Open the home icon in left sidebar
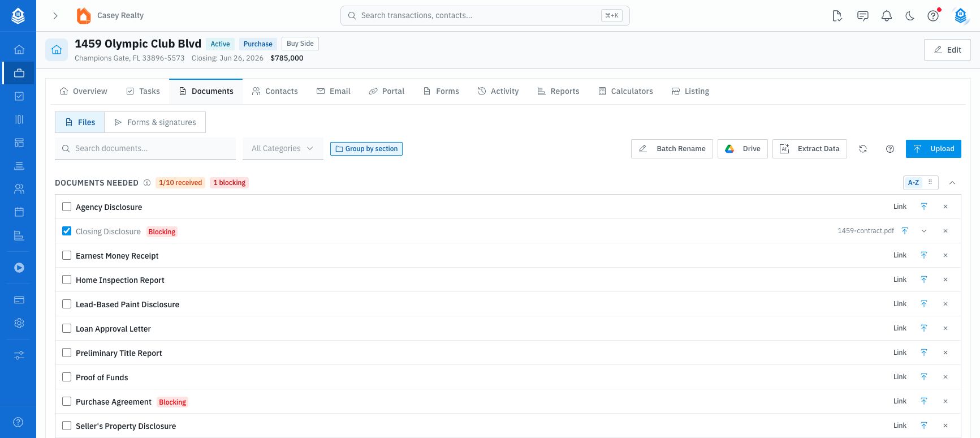Image resolution: width=980 pixels, height=438 pixels. [19, 50]
